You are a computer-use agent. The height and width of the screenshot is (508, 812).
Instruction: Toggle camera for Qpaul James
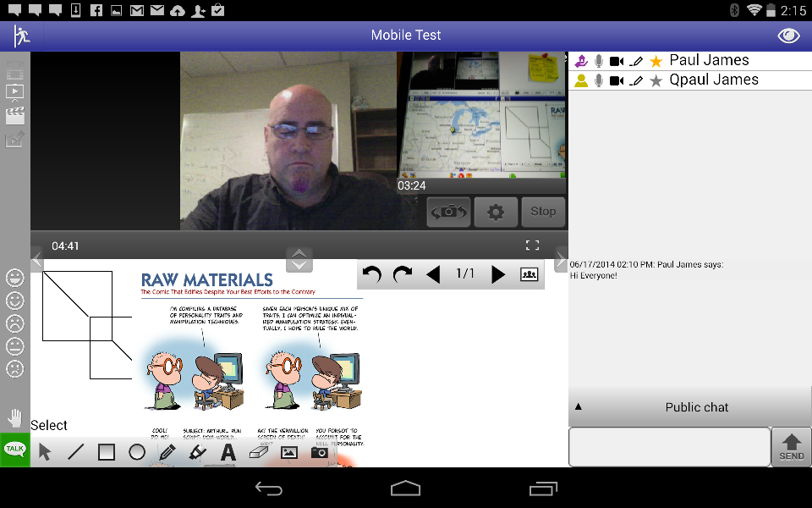click(617, 81)
